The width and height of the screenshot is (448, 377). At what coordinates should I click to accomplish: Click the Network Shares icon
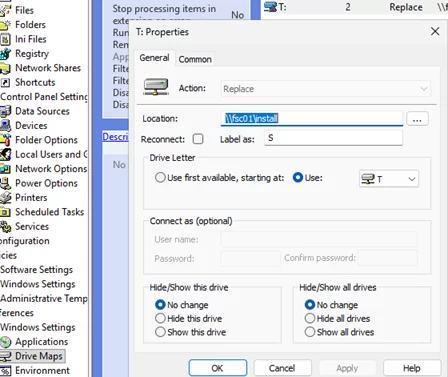[5, 68]
